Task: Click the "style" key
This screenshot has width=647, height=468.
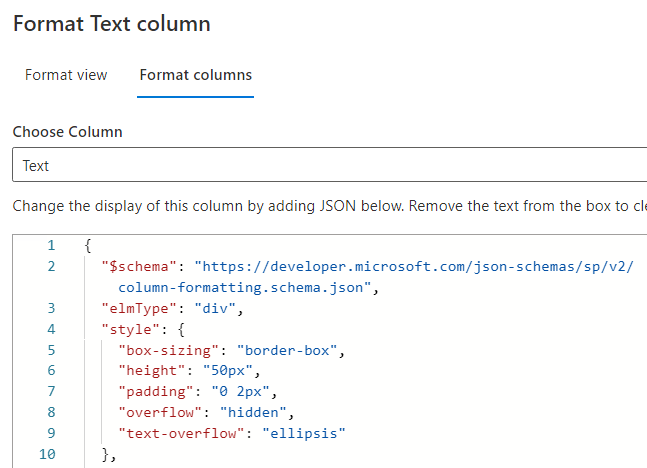Action: click(131, 329)
